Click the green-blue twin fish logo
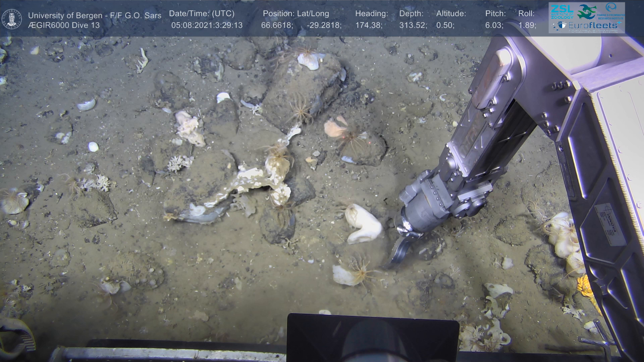644x362 pixels. (x=586, y=12)
